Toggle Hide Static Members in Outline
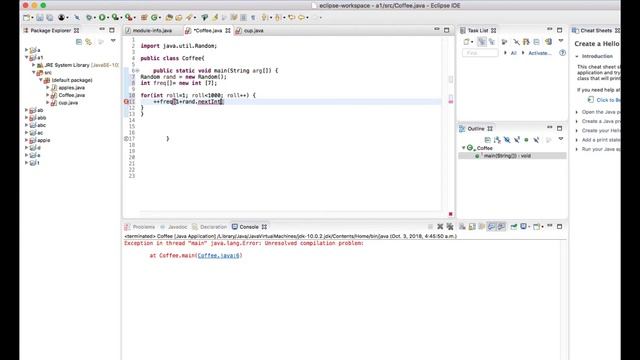This screenshot has height=360, width=640. [517, 140]
